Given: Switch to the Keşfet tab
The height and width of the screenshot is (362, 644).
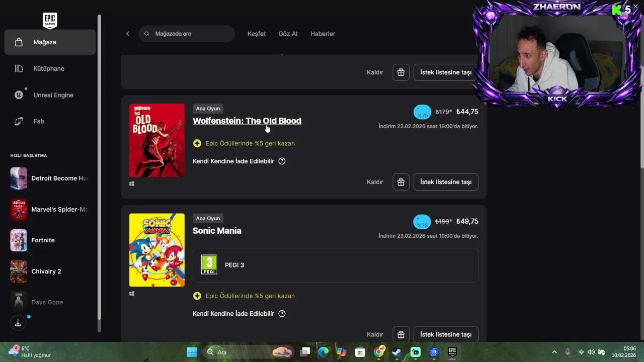Looking at the screenshot, I should click(257, 34).
